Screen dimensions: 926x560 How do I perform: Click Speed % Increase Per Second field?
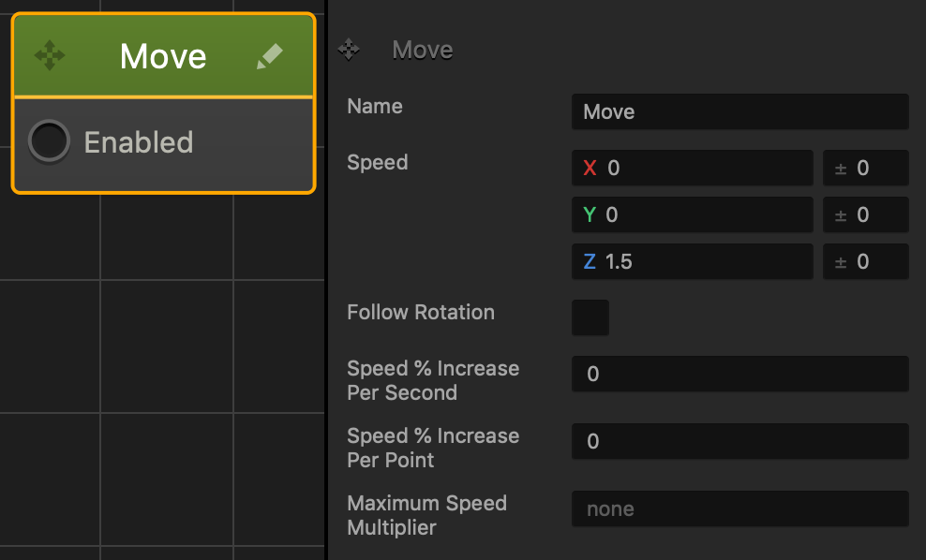(740, 374)
